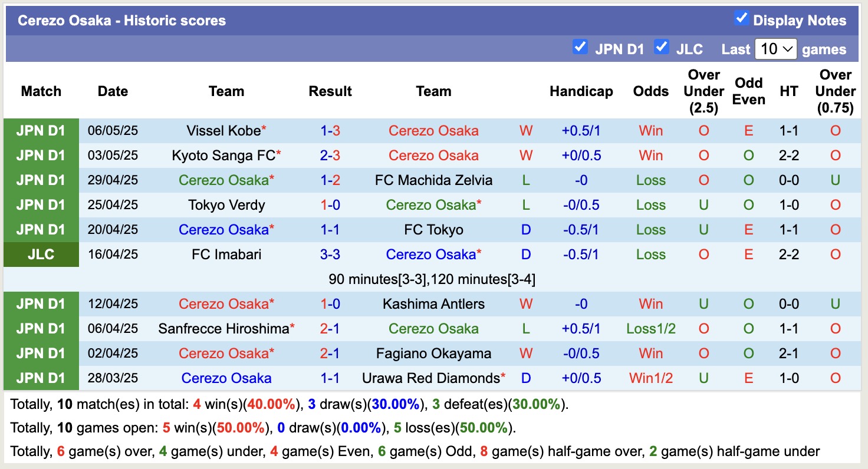Click the JPN D1 badge on the Vissel Kobe row
This screenshot has height=469, width=868.
click(x=41, y=131)
